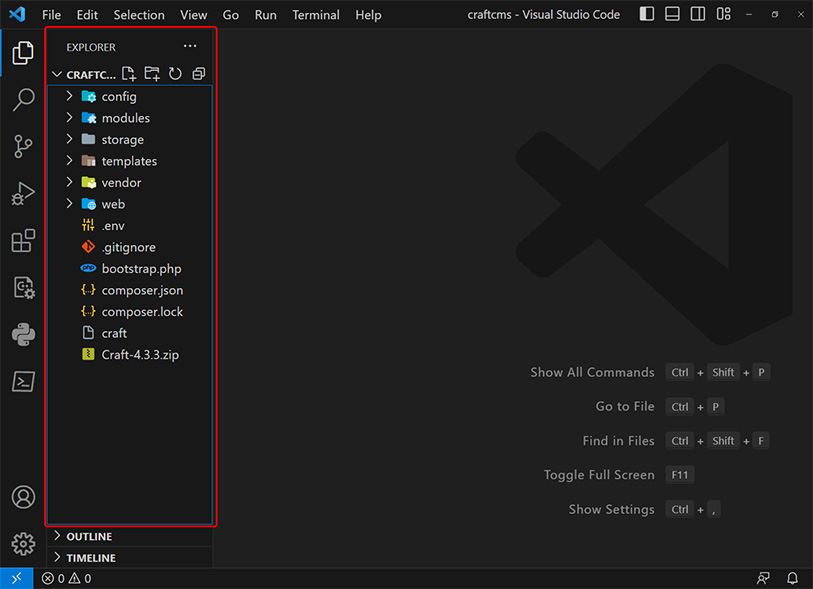Viewport: 813px width, 589px height.
Task: Open the Terminal menu
Action: [316, 15]
